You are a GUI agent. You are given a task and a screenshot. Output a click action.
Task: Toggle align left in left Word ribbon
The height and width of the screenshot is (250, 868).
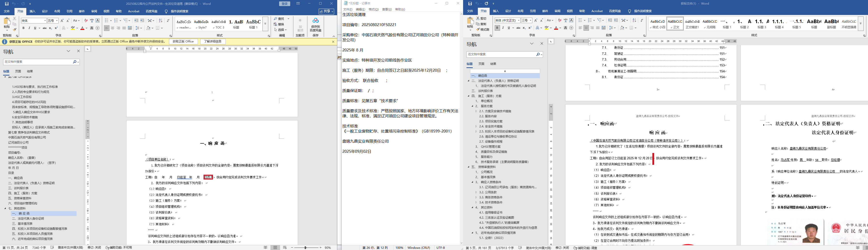click(x=107, y=28)
